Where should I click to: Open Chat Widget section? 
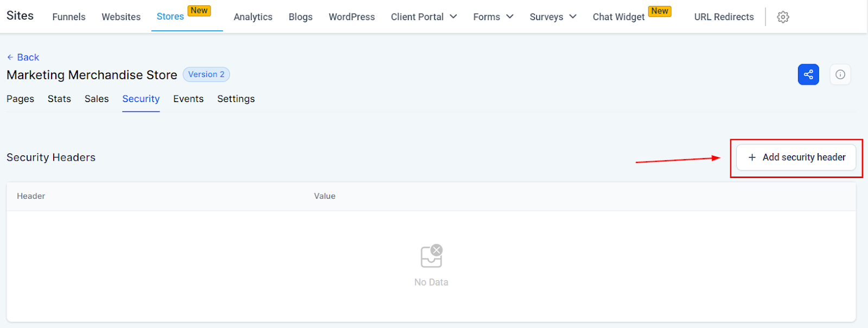click(x=618, y=17)
